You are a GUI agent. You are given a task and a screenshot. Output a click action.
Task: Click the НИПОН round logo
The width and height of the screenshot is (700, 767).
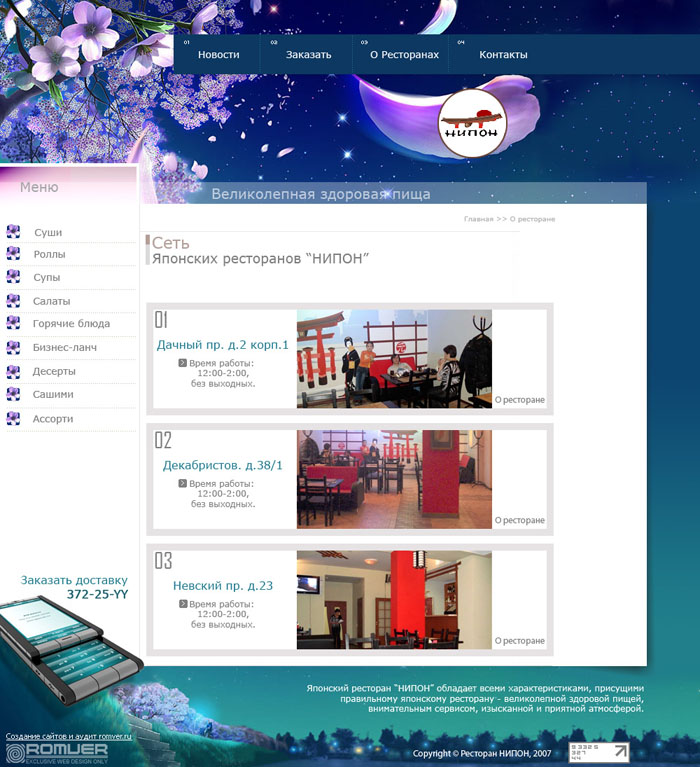[x=472, y=123]
